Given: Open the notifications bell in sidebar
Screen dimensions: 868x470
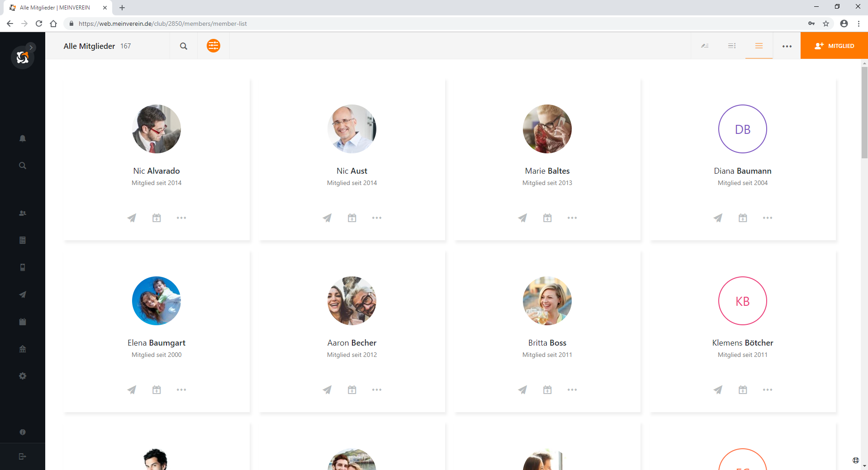Looking at the screenshot, I should coord(23,138).
